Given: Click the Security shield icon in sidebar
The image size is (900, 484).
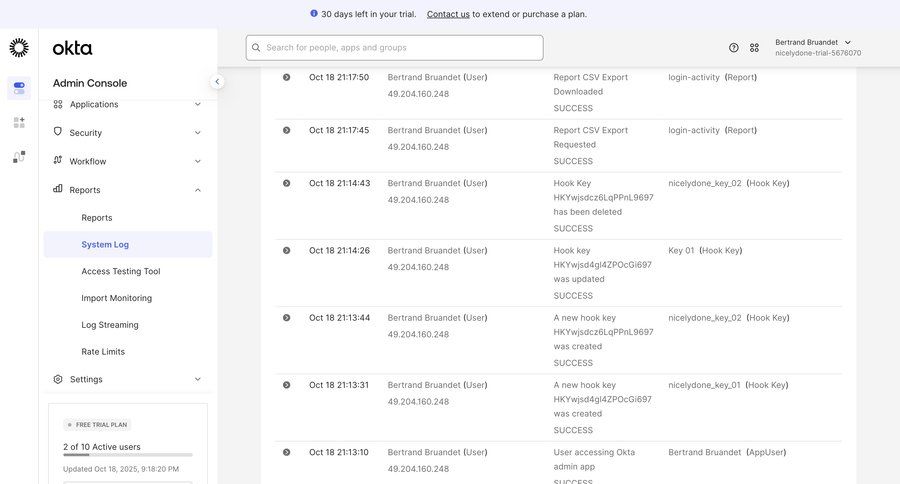Looking at the screenshot, I should 57,131.
